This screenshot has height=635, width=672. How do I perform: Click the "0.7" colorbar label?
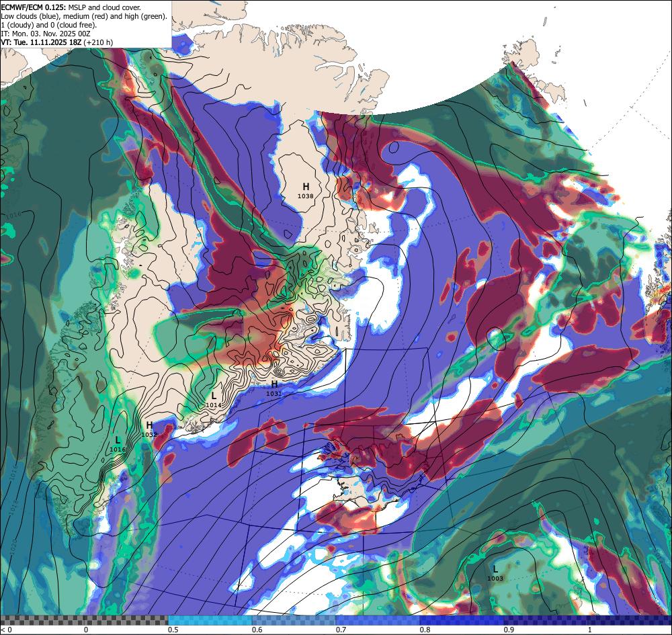coord(341,630)
